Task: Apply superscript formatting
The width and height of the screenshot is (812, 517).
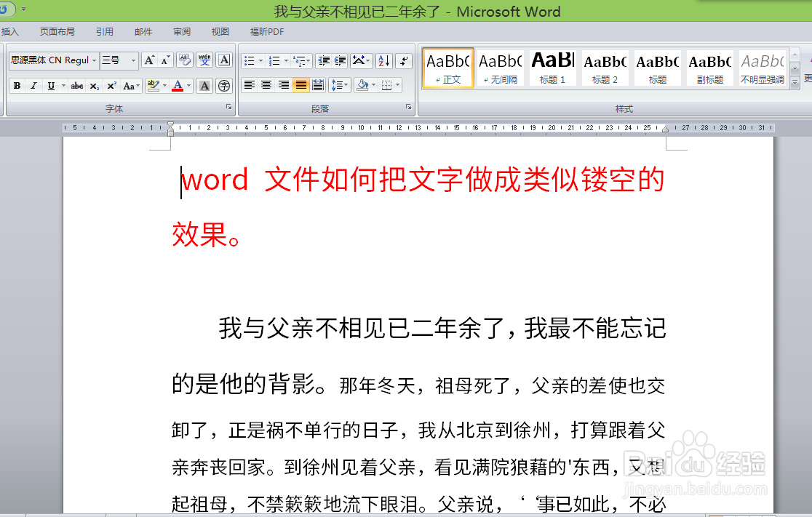Action: (111, 86)
